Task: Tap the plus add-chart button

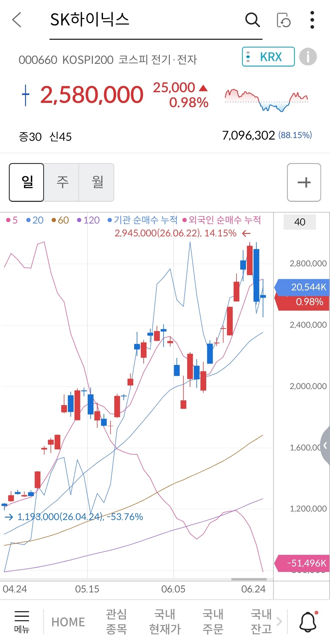Action: 304,182
